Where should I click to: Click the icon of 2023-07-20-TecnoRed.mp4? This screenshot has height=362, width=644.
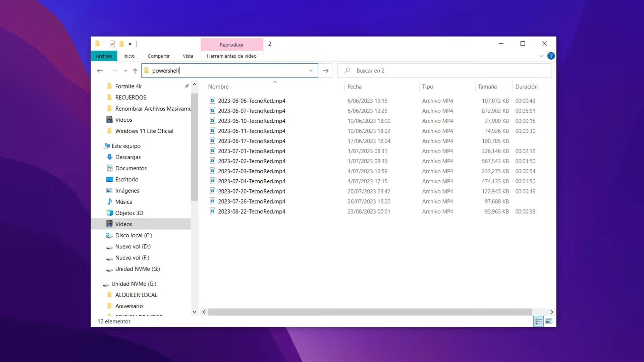click(x=213, y=191)
